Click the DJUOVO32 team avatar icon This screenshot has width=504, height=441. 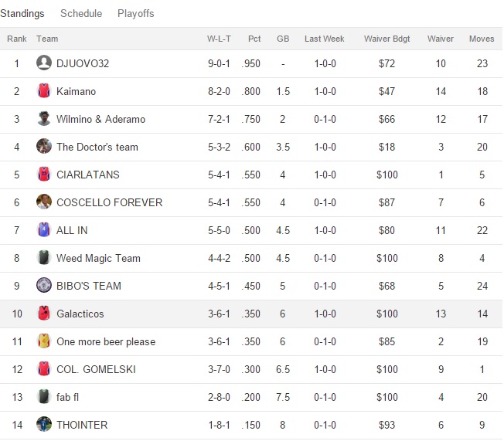click(x=44, y=63)
